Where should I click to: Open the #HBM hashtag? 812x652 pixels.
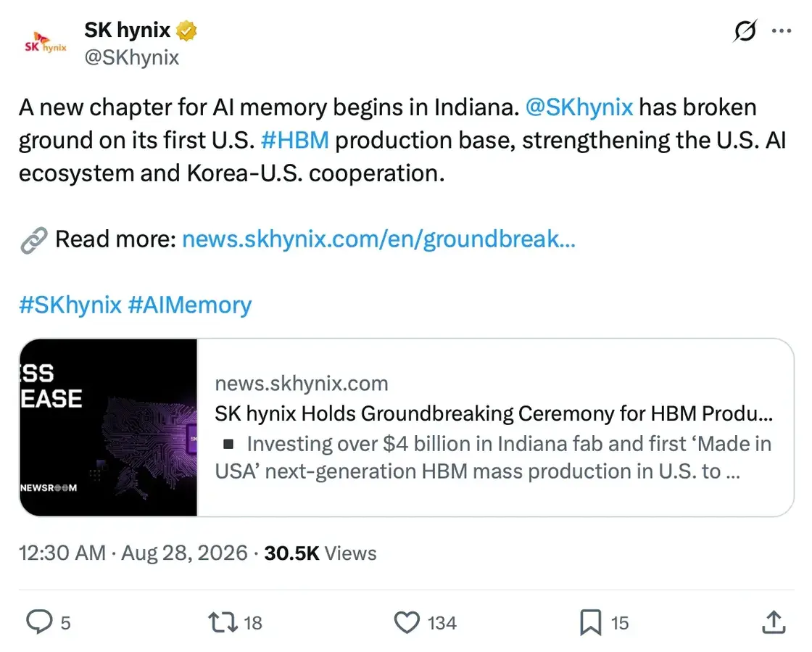click(x=294, y=141)
